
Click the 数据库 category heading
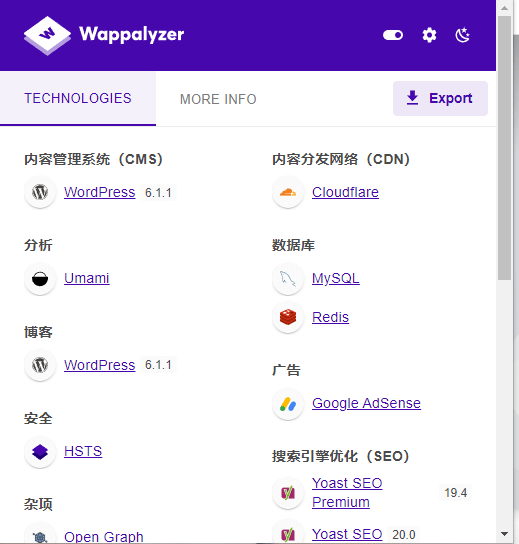293,245
